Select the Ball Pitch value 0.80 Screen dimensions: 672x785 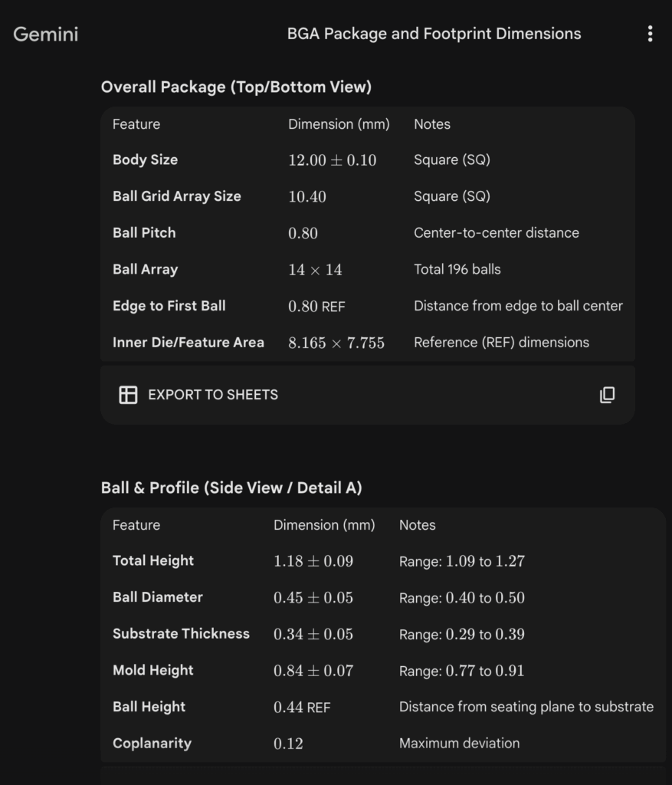[303, 233]
